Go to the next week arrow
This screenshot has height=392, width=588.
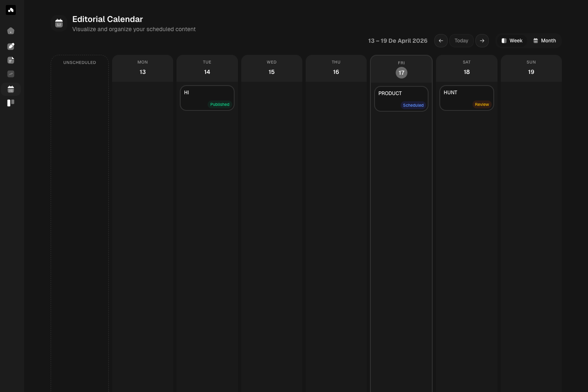(x=482, y=41)
